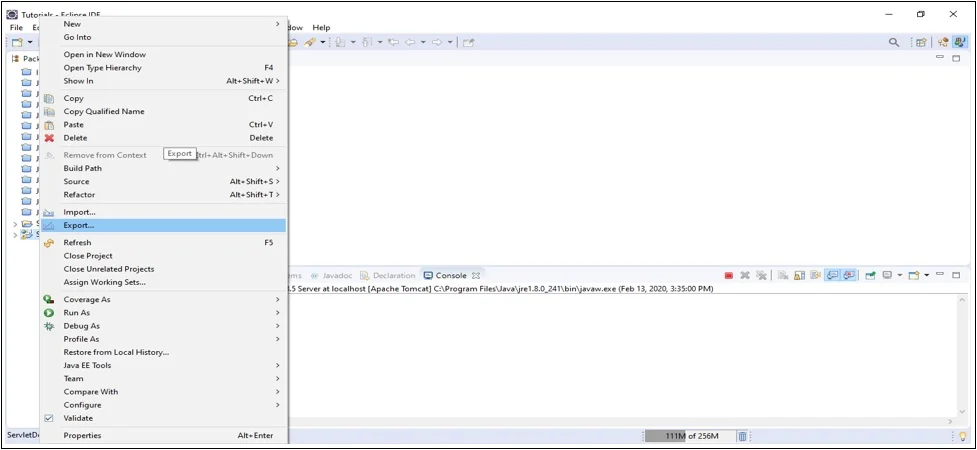Close the Console tab via its X
This screenshot has height=450, width=977.
(x=475, y=275)
